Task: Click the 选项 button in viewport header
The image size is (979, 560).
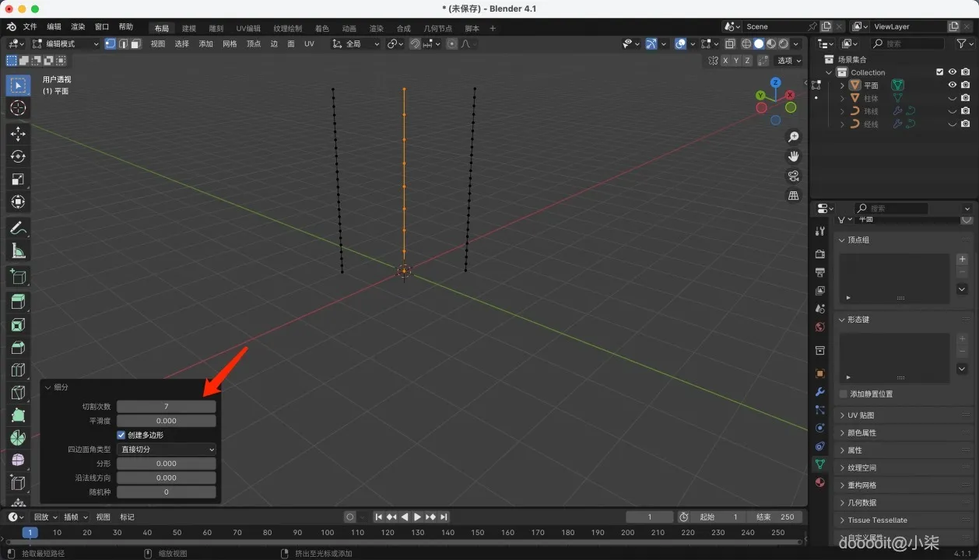Action: (788, 61)
